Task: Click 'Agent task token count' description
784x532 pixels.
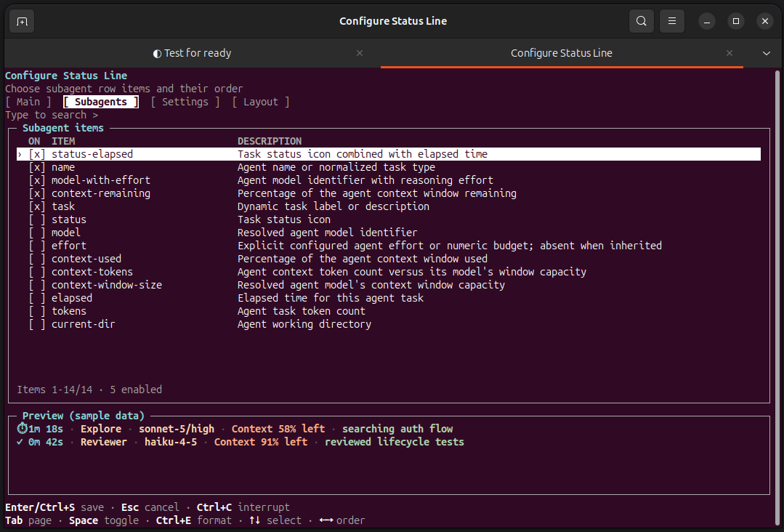Action: pyautogui.click(x=301, y=311)
